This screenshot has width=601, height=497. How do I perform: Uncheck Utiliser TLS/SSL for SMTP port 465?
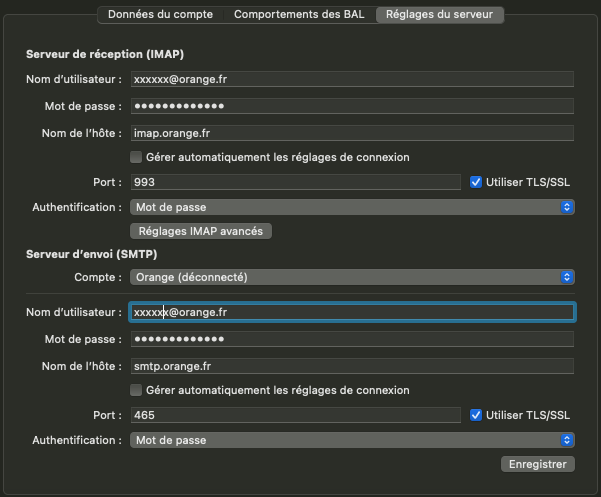(x=476, y=415)
